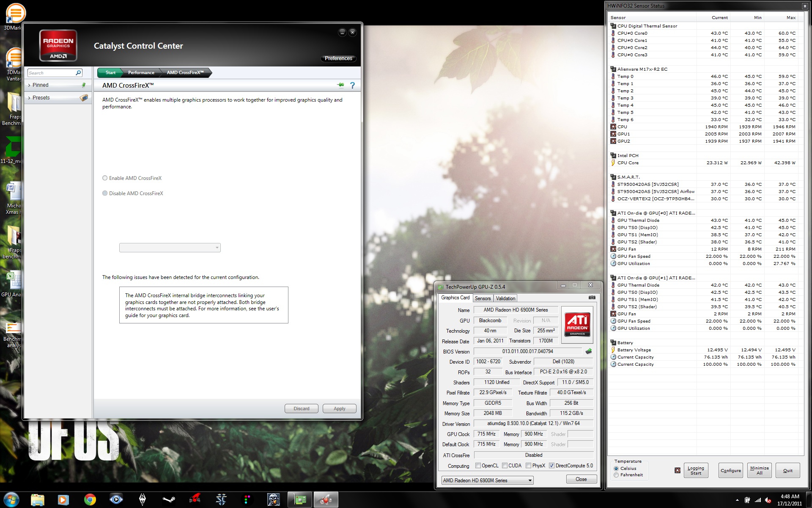Toggle DirectCompute 5.0 checkbox in GPU-Z
Image resolution: width=812 pixels, height=508 pixels.
click(551, 466)
